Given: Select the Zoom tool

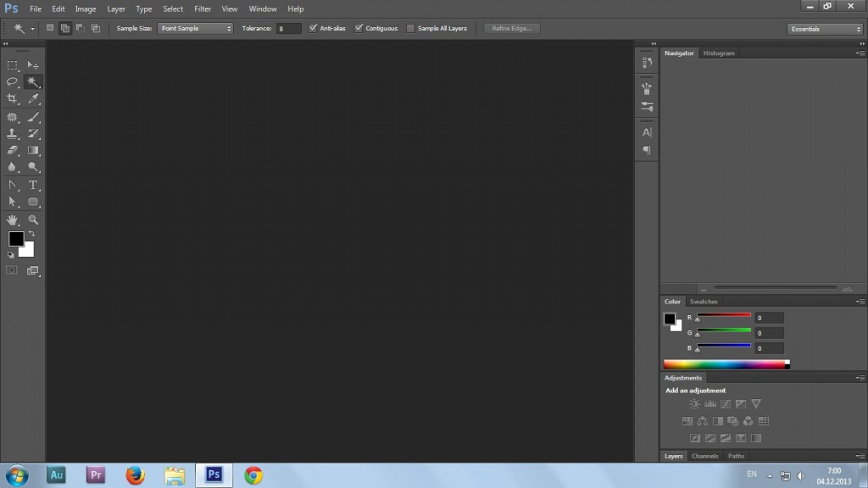Looking at the screenshot, I should click(x=33, y=219).
